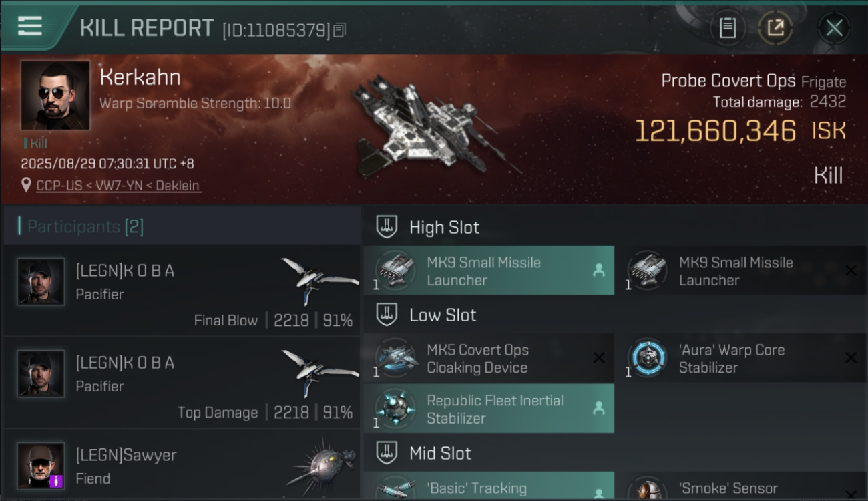This screenshot has width=868, height=501.
Task: Click Kerkahn's pilot portrait
Action: tap(55, 95)
